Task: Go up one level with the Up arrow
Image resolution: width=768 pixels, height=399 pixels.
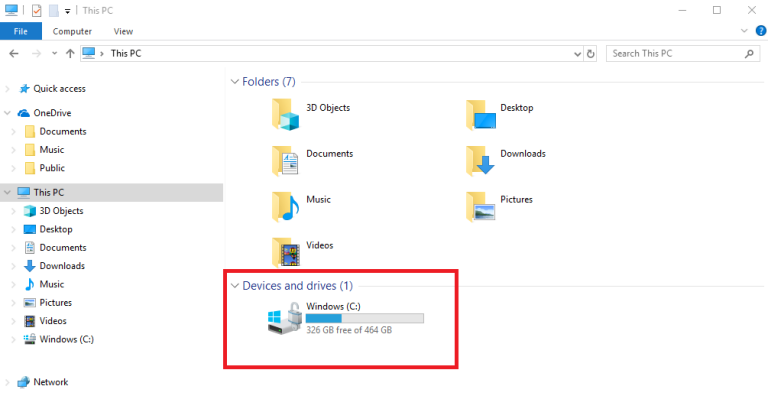Action: point(70,54)
